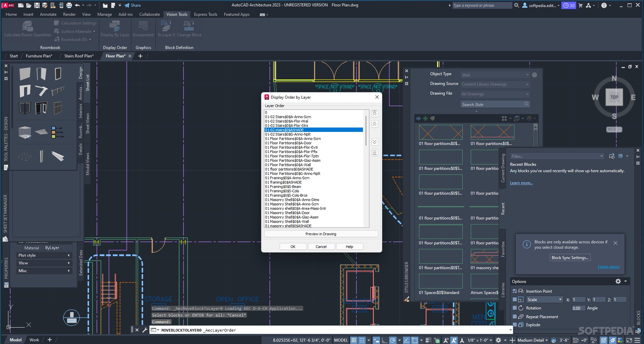
Task: Open the Filter dropdown in Blocks palette
Action: (x=557, y=156)
